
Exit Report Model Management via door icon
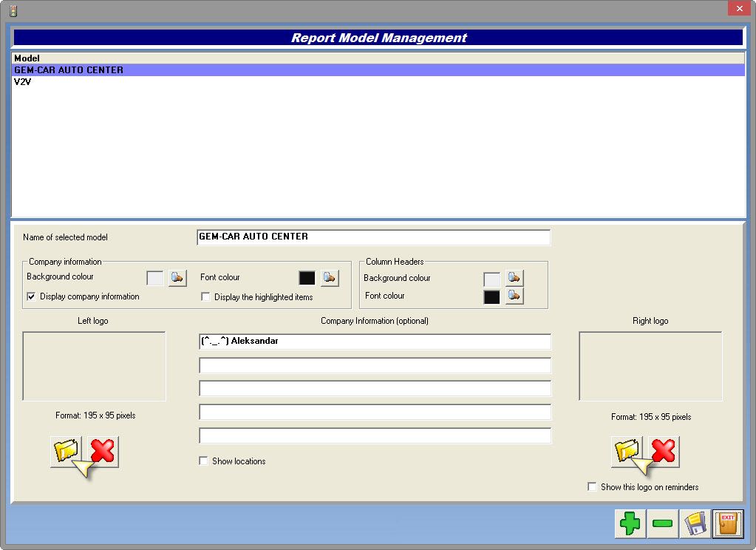728,523
